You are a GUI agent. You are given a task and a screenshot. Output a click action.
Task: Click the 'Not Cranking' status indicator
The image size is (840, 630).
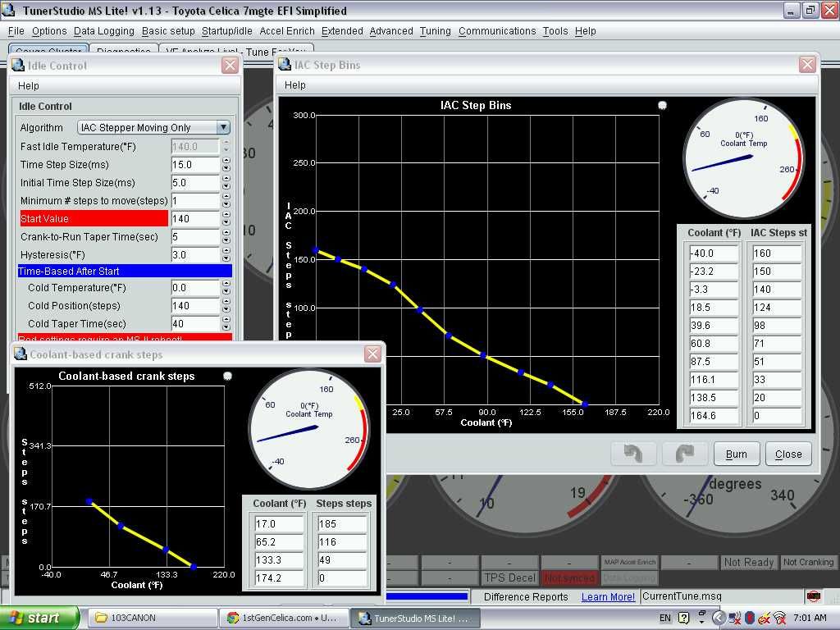point(808,562)
